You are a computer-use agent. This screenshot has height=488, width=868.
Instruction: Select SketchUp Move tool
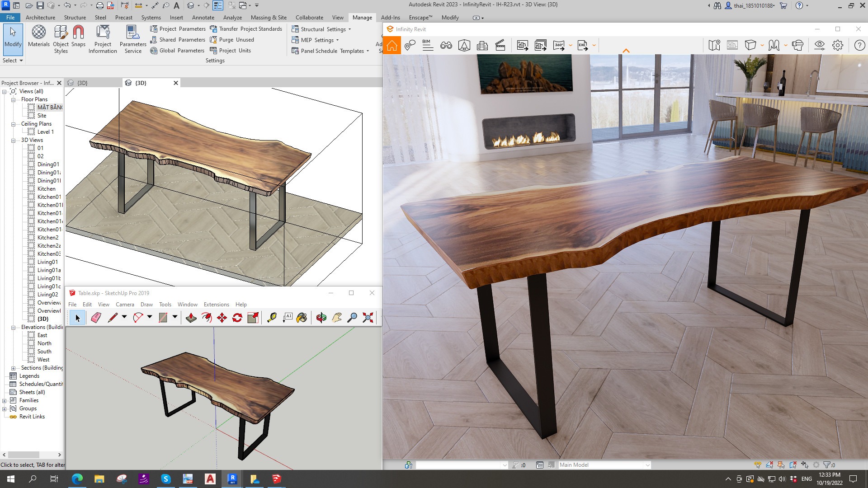click(222, 318)
